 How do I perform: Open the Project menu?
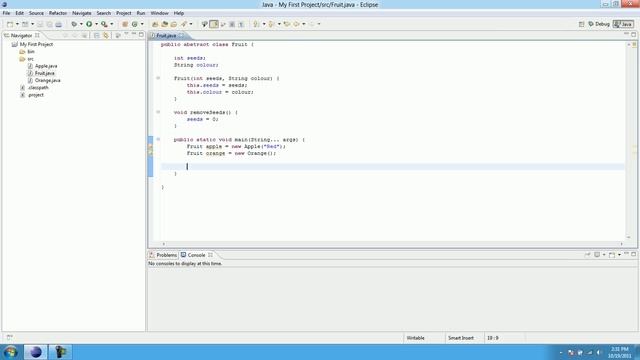click(124, 13)
